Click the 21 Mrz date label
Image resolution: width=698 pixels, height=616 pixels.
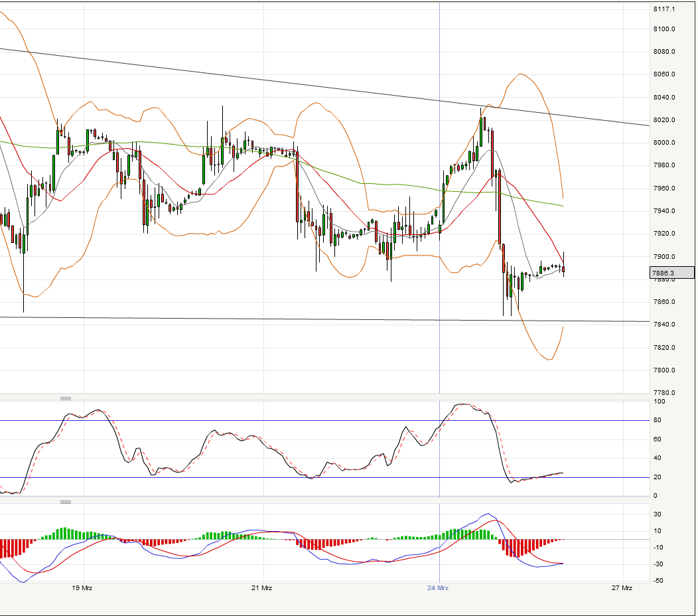(262, 588)
